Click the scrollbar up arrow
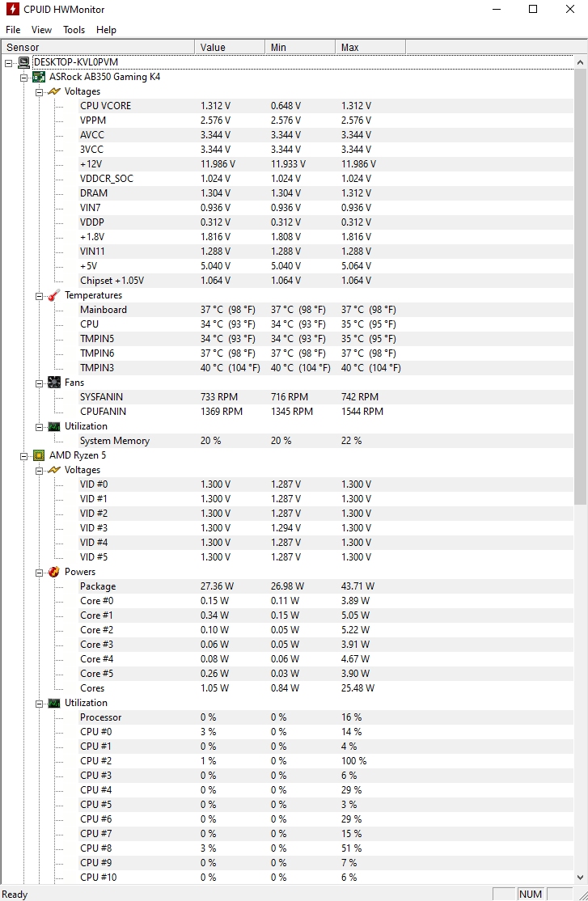Image resolution: width=588 pixels, height=901 pixels. pyautogui.click(x=580, y=62)
